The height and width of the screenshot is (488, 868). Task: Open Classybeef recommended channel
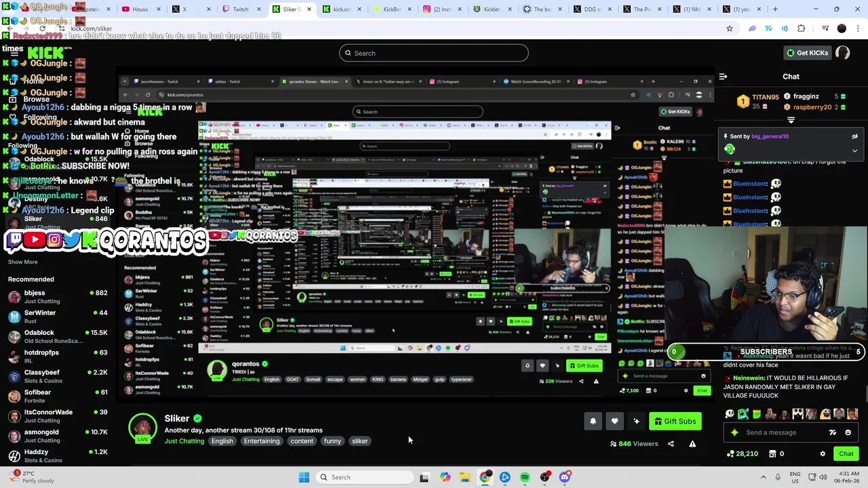pyautogui.click(x=58, y=376)
